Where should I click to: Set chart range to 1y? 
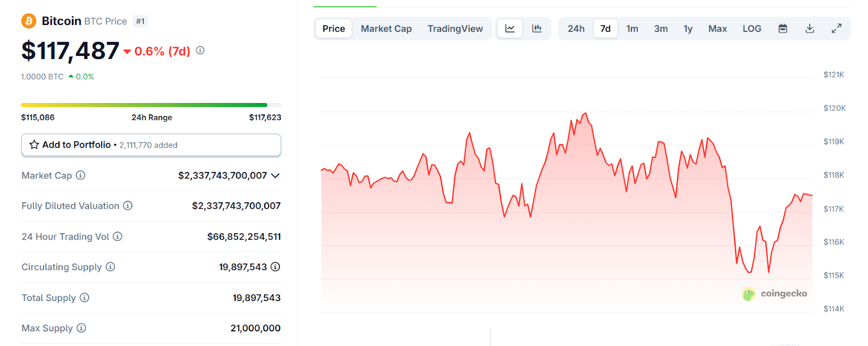[688, 29]
